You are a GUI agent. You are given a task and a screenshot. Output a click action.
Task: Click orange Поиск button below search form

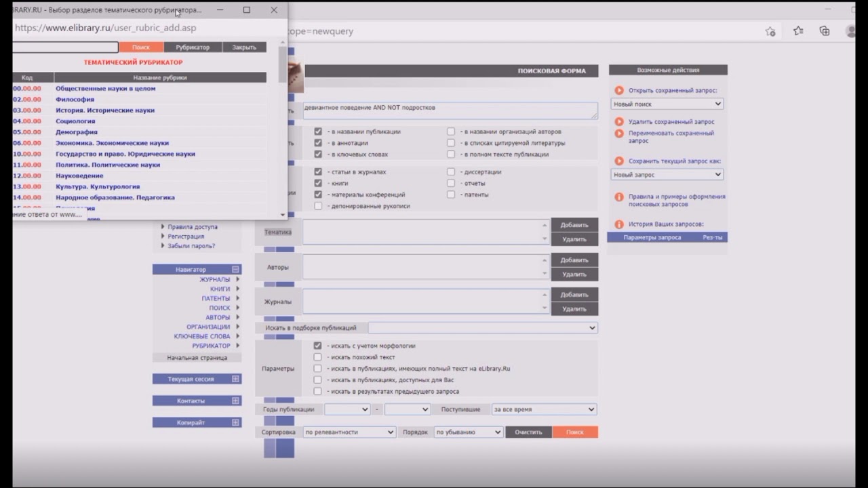coord(575,432)
